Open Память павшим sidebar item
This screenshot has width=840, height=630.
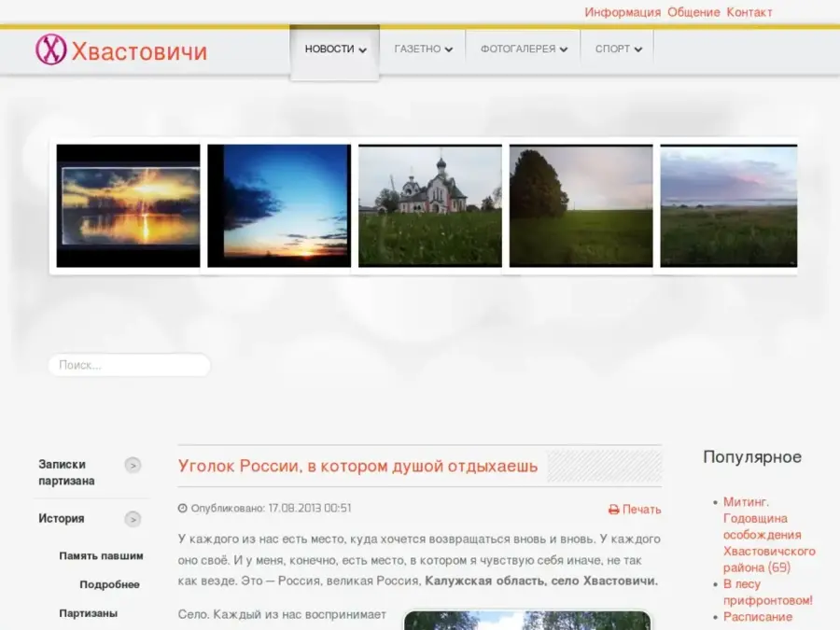pos(101,556)
